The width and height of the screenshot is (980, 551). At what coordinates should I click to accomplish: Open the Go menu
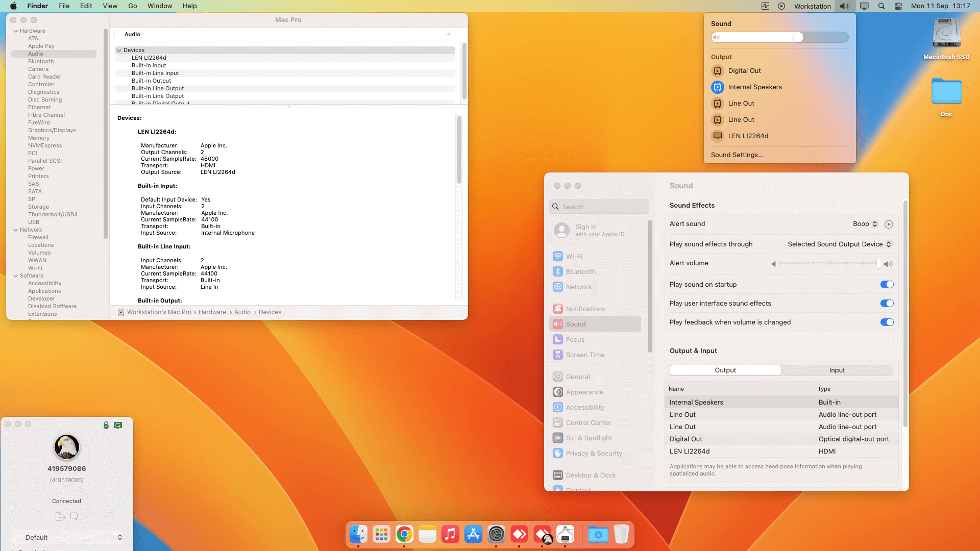coord(132,6)
